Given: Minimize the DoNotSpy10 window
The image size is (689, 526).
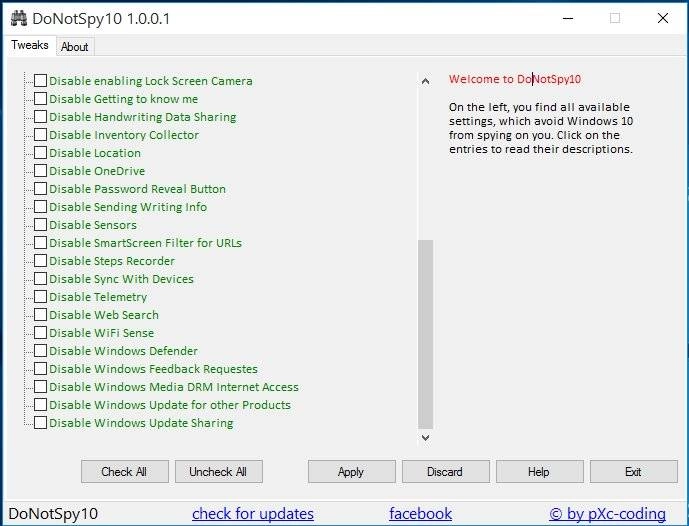Looking at the screenshot, I should click(568, 18).
